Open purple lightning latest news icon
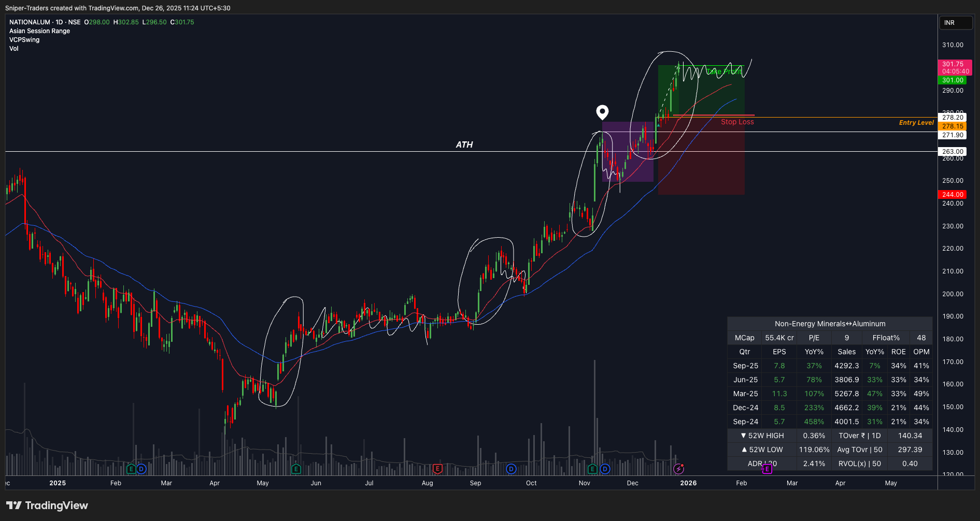980x521 pixels. pyautogui.click(x=678, y=469)
